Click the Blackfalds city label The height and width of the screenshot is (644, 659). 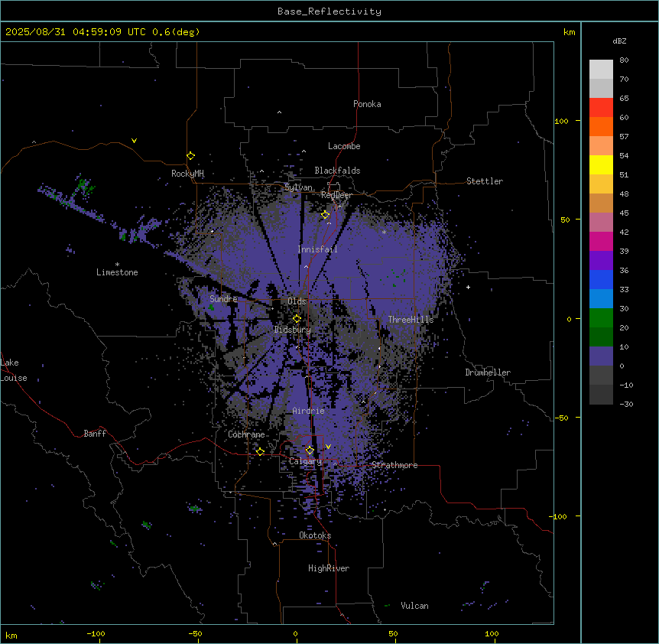pyautogui.click(x=337, y=171)
